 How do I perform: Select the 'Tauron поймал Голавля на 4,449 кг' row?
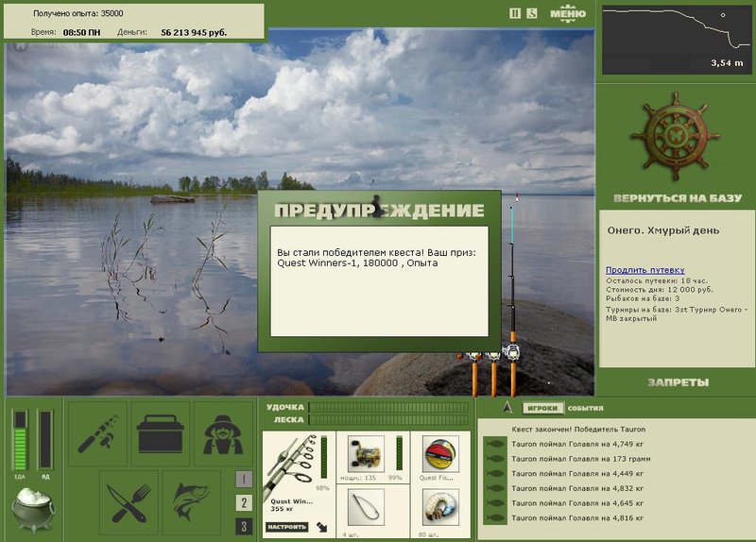[x=577, y=474]
